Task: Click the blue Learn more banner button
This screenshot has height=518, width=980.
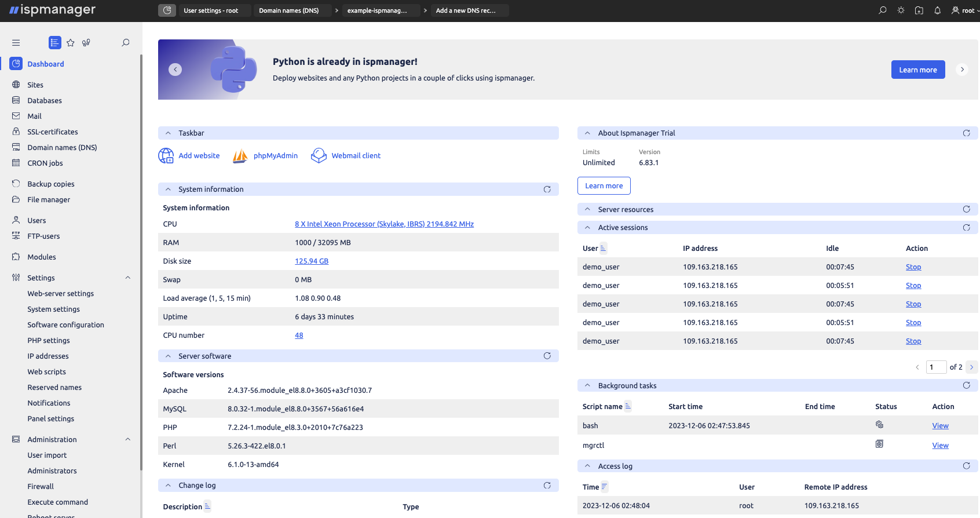Action: click(x=917, y=70)
